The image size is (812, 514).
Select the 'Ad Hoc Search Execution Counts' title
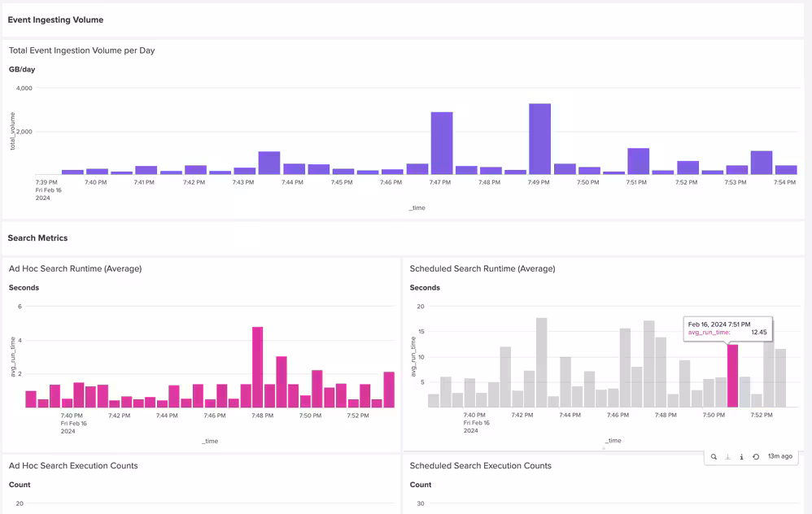coord(73,466)
